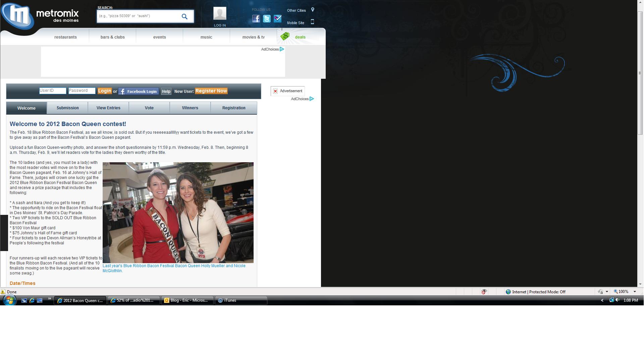
Task: Click the Other Cities pin icon
Action: [x=313, y=10]
